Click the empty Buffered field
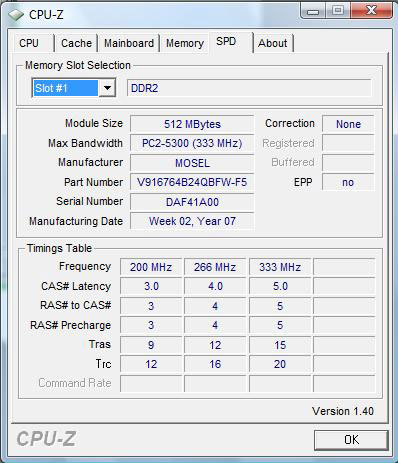Viewport: 398px width, 463px height. pos(348,163)
